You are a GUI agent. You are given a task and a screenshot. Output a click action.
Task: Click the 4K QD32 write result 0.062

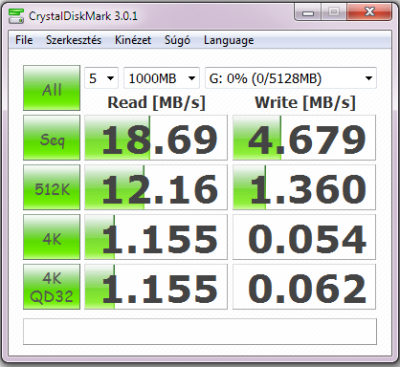(304, 287)
